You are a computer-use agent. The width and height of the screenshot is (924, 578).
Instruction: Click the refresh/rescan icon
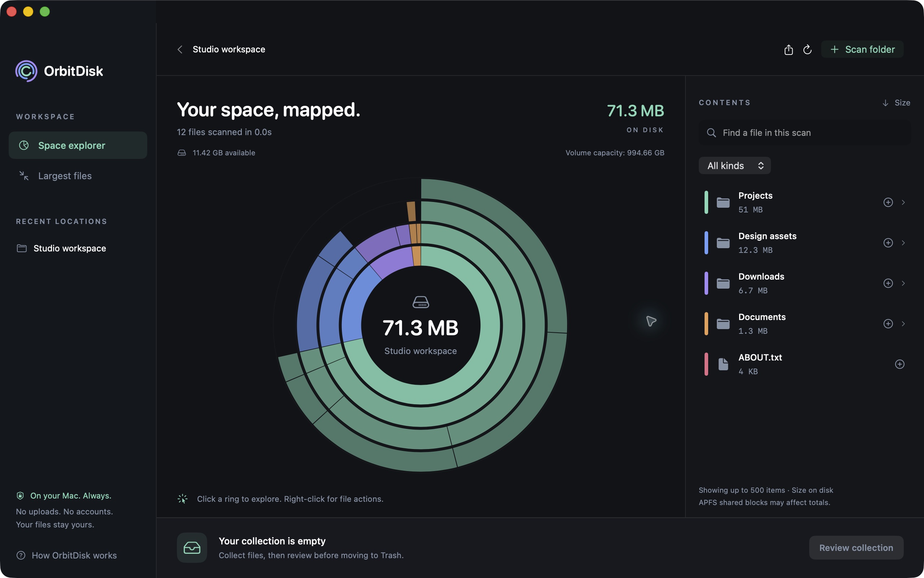(x=807, y=50)
